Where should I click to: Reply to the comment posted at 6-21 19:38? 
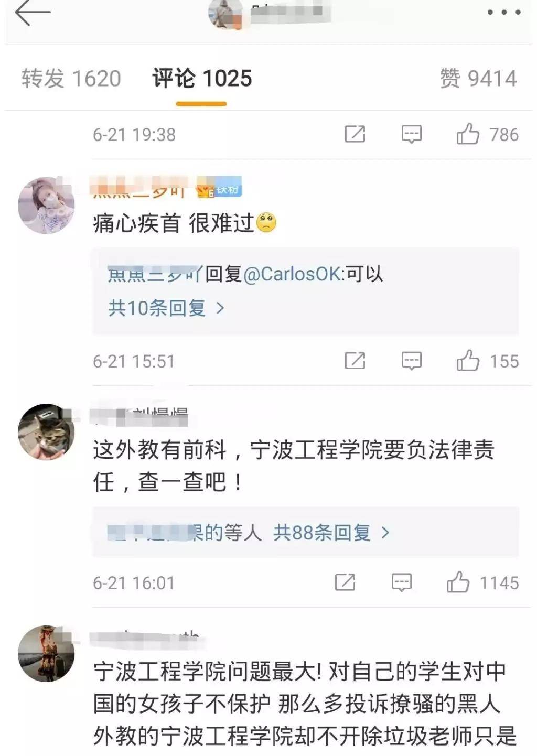point(412,134)
